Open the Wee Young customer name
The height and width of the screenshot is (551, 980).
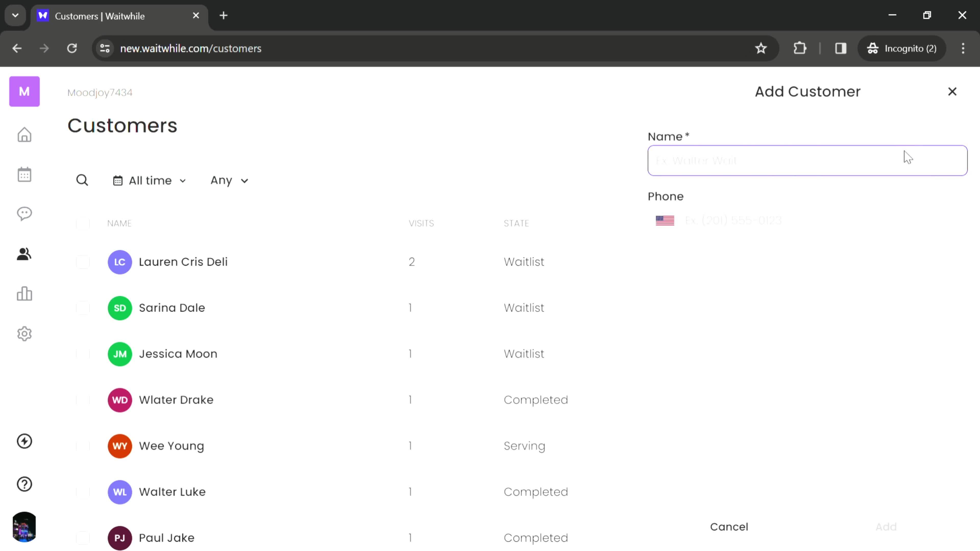[171, 446]
